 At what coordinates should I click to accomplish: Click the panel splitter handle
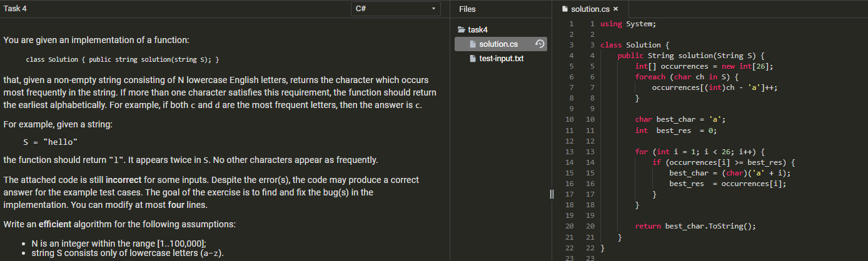point(552,194)
